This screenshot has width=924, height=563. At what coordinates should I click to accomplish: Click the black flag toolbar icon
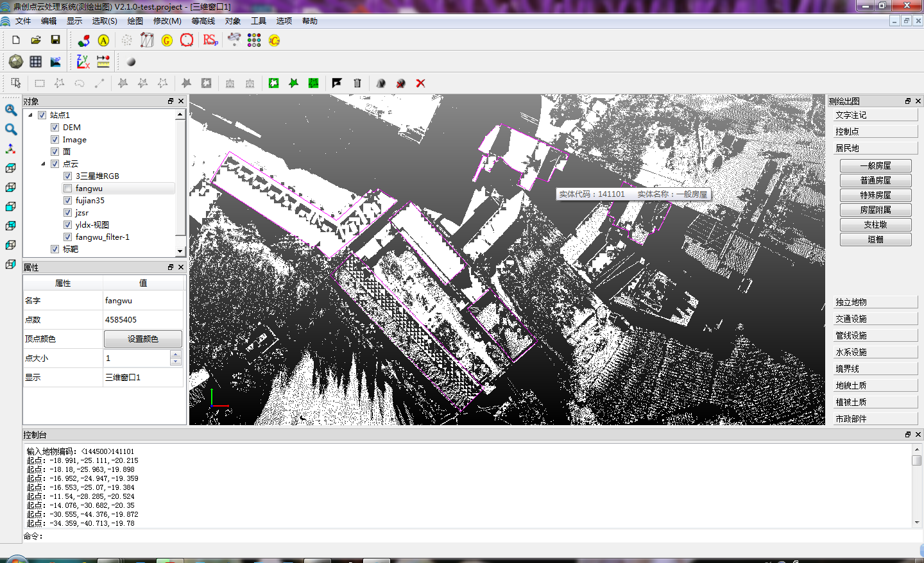(x=337, y=83)
